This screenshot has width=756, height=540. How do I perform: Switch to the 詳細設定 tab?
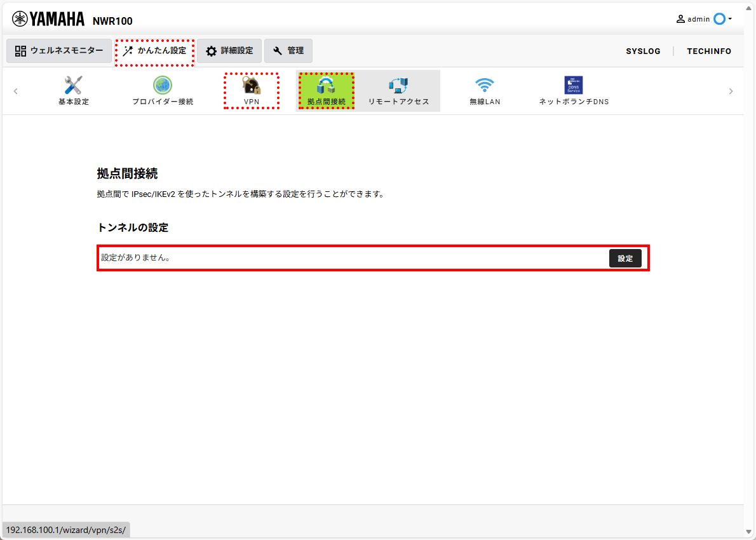tap(229, 51)
